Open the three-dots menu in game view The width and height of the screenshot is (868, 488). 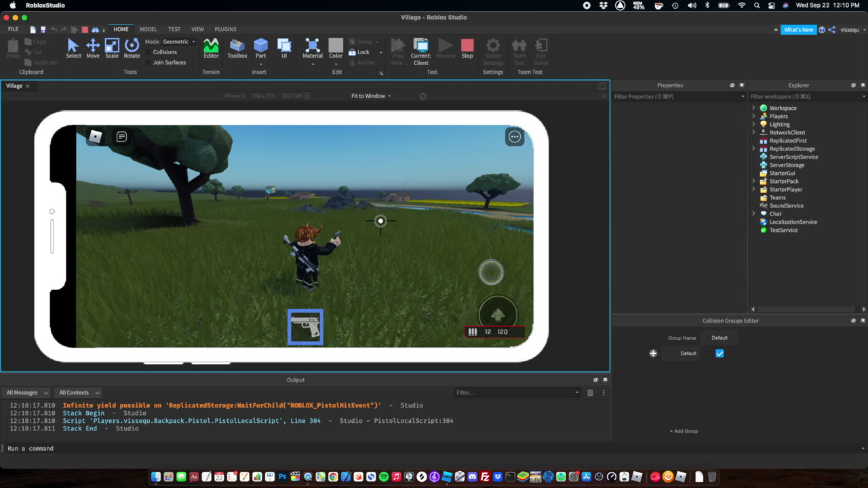click(x=515, y=137)
